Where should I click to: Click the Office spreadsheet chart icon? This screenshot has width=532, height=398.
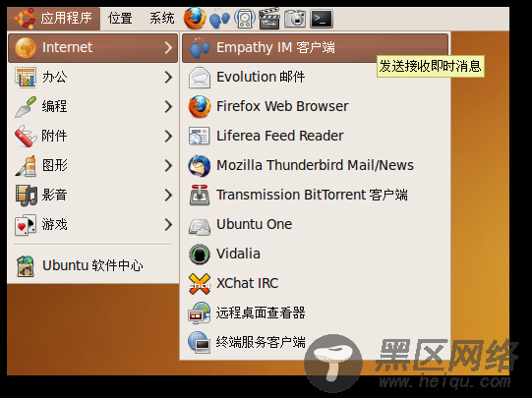[26, 78]
